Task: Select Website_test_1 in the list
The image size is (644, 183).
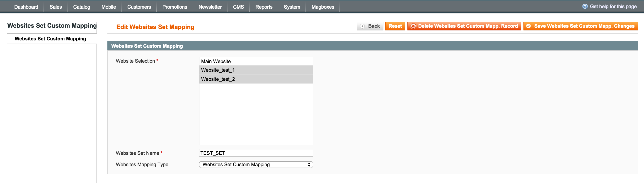Action: (256, 70)
